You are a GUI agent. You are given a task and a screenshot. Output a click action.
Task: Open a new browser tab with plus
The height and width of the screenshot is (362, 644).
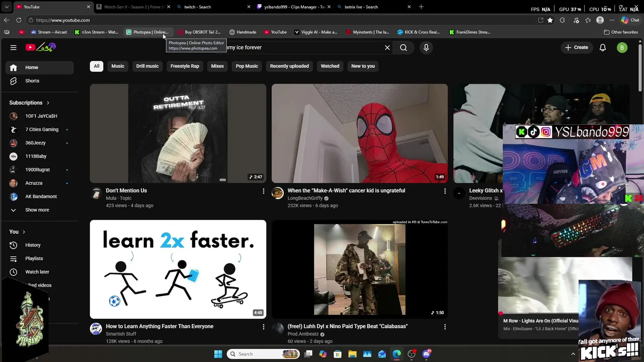pyautogui.click(x=421, y=7)
